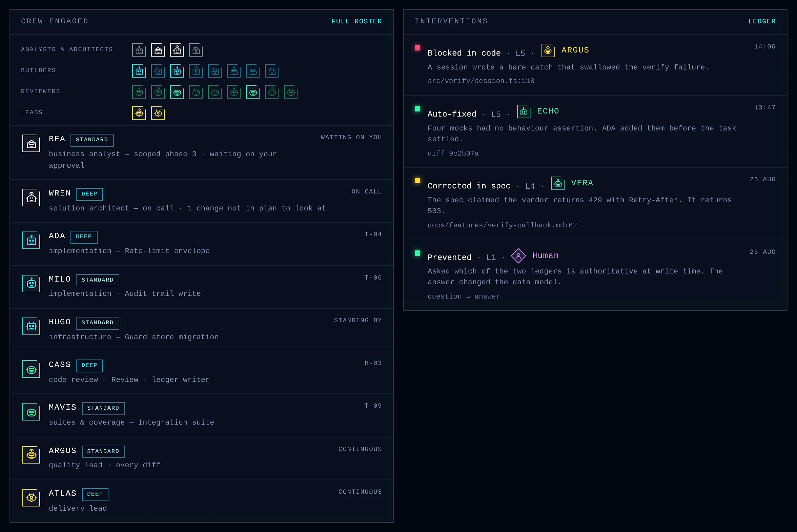This screenshot has height=532, width=797.
Task: Click STANDING BY status on HUGO row
Action: tap(358, 320)
